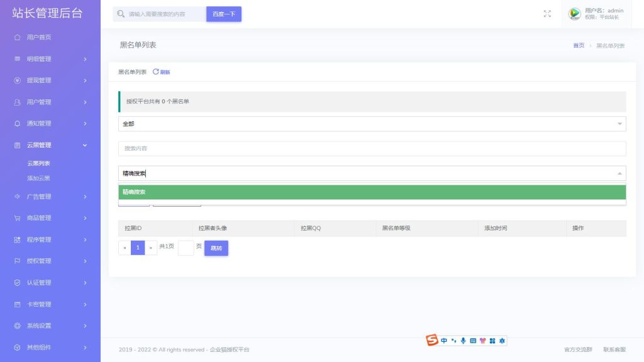Collapse the 云黑管理 sidebar section
The image size is (644, 362).
click(x=50, y=145)
